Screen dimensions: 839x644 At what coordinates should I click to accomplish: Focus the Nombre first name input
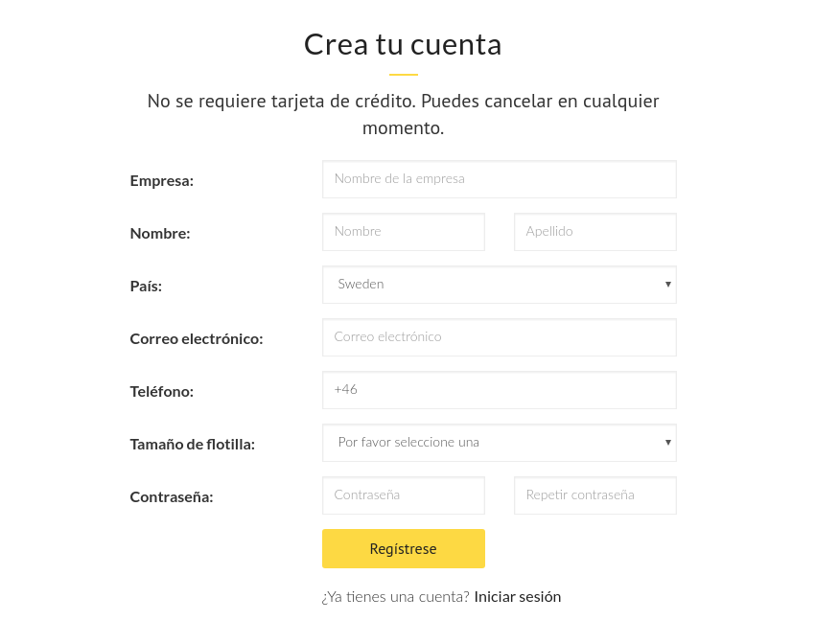pyautogui.click(x=403, y=232)
